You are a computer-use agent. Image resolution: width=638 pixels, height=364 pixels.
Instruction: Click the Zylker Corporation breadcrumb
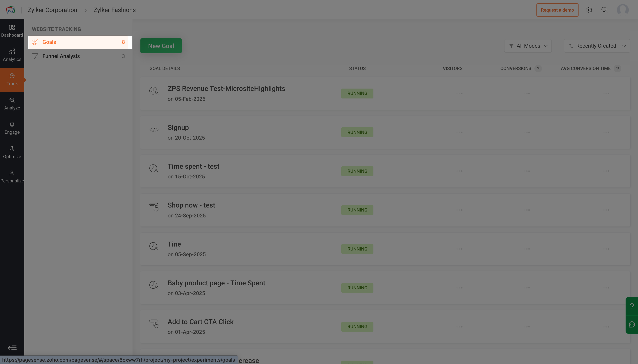pyautogui.click(x=52, y=10)
